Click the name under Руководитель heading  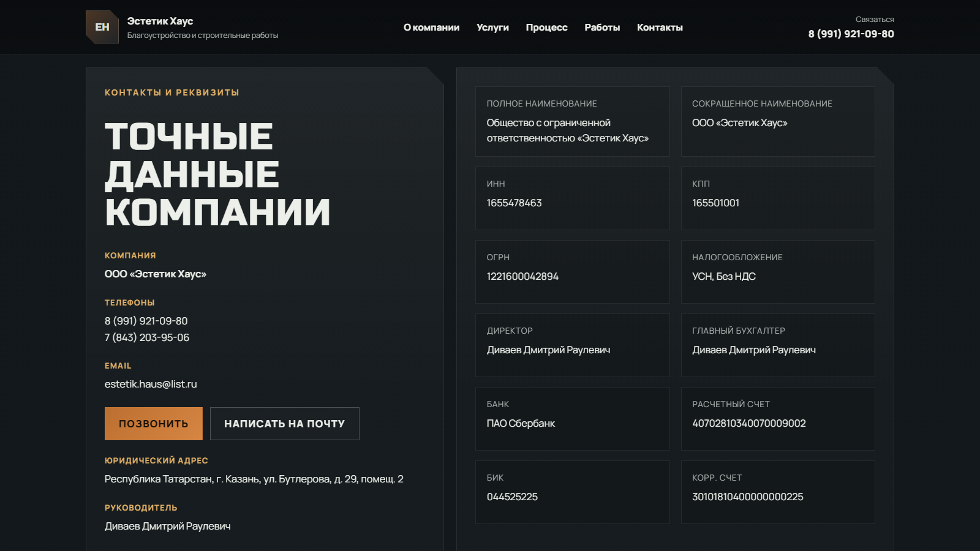click(168, 526)
